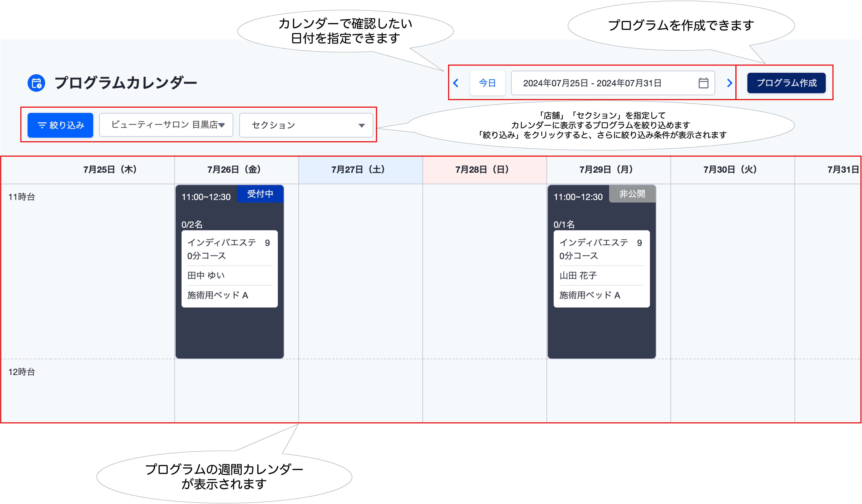Select the 7月30日（火）column header
This screenshot has height=504, width=862.
point(732,170)
